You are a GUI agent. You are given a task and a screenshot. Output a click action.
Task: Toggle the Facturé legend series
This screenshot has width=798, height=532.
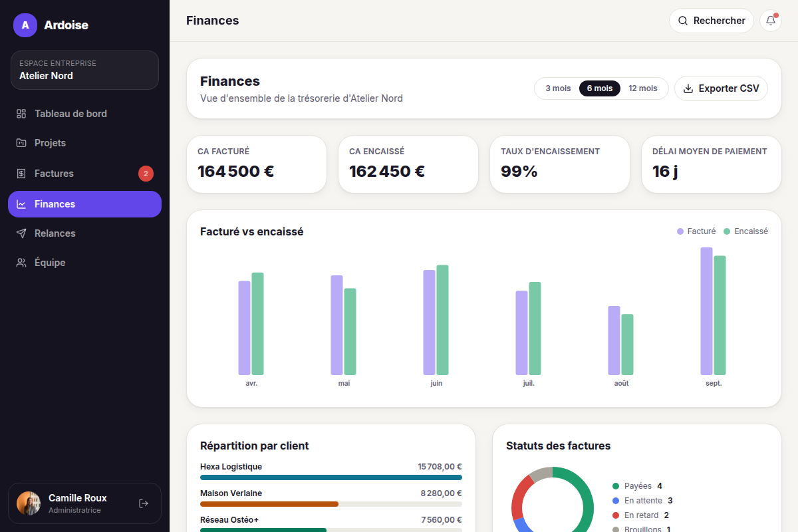pos(696,231)
